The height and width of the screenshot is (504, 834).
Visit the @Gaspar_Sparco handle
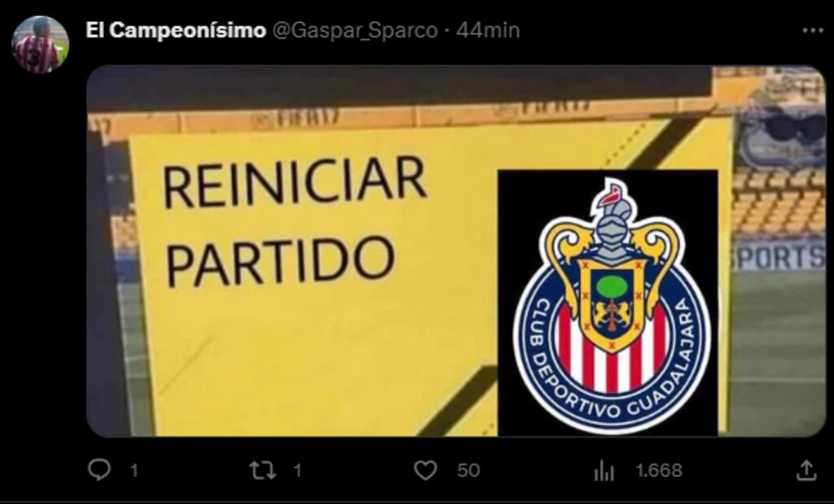point(354,31)
